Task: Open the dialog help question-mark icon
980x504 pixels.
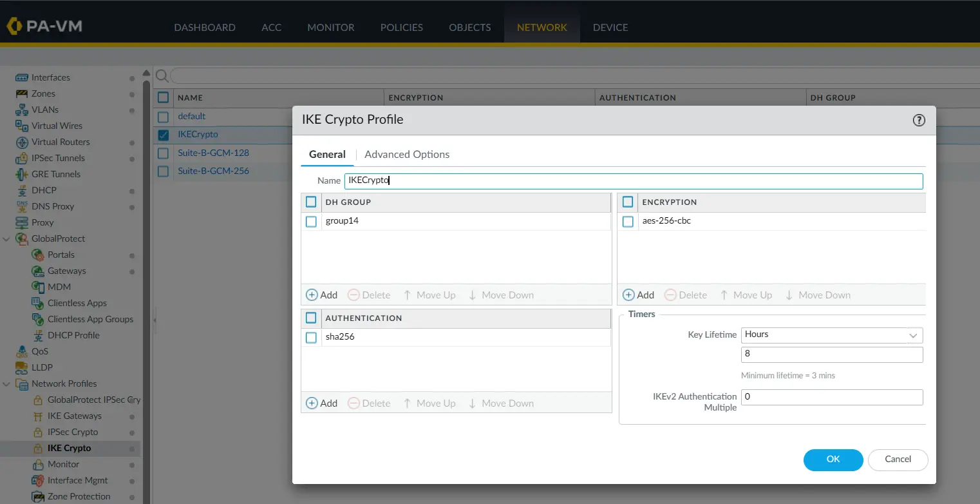Action: [919, 120]
